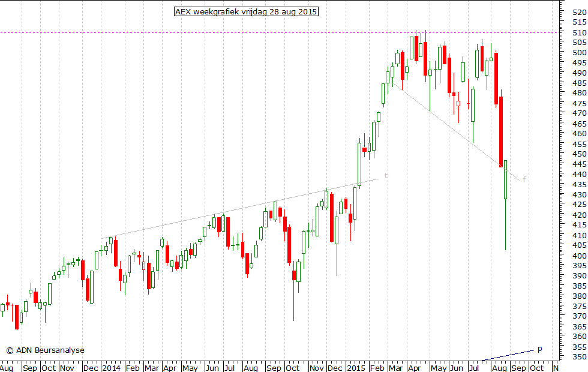Screen dimensions: 588x372
Task: Click the 510 price axis label
Action: tap(580, 32)
